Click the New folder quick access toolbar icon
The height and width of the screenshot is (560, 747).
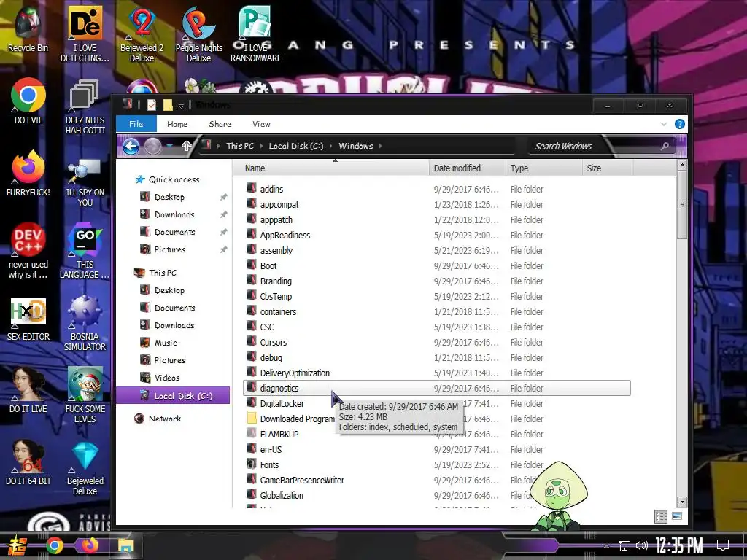pyautogui.click(x=168, y=104)
